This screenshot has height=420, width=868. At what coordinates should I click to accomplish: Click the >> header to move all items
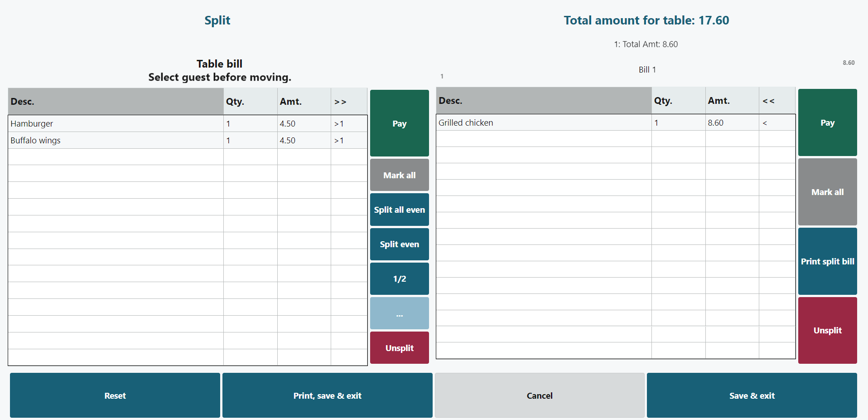click(340, 102)
